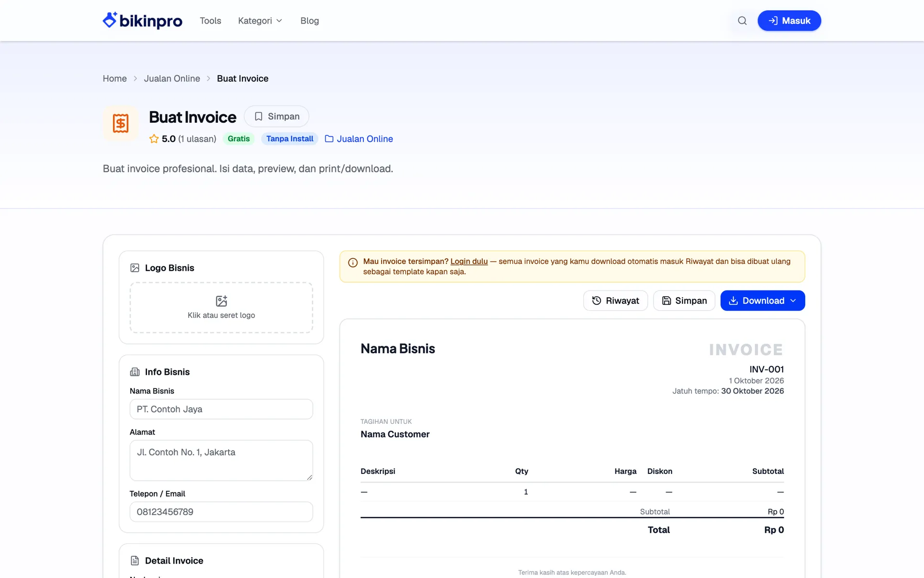Click the Diskon column header
The height and width of the screenshot is (578, 924).
click(660, 471)
